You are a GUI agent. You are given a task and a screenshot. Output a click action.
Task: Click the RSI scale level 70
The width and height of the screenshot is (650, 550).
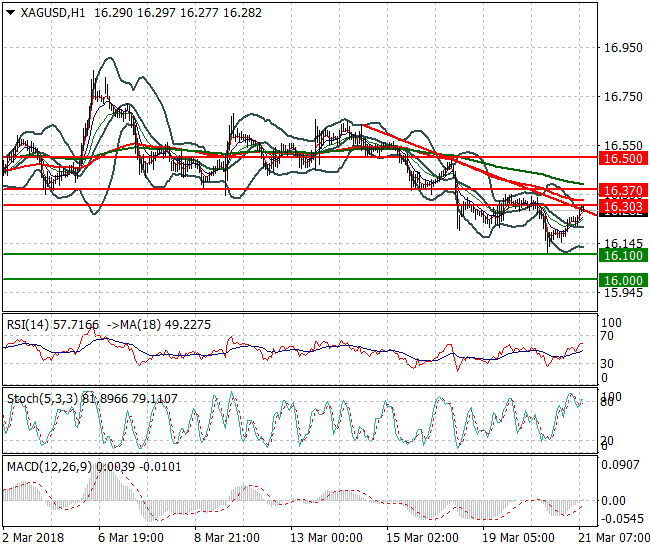[x=607, y=336]
